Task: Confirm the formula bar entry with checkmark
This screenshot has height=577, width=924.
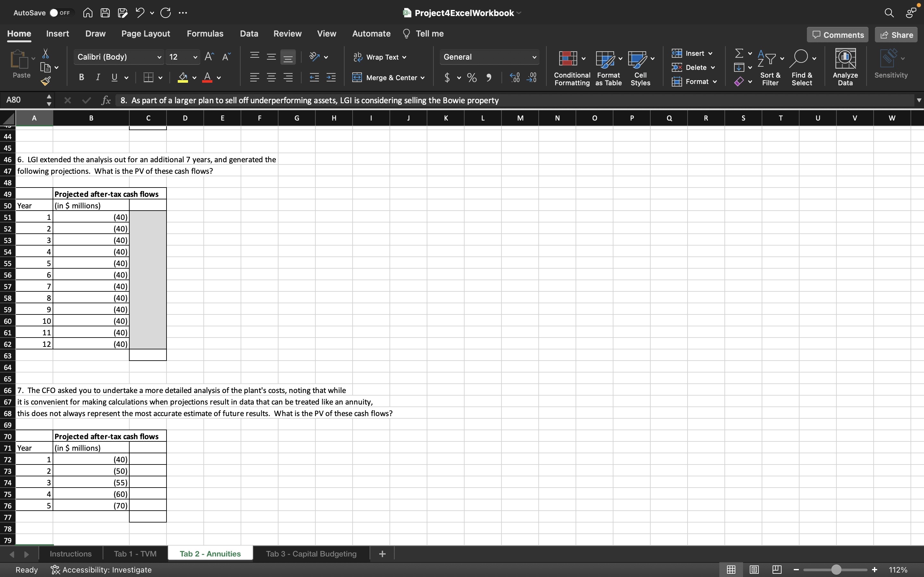Action: coord(86,100)
